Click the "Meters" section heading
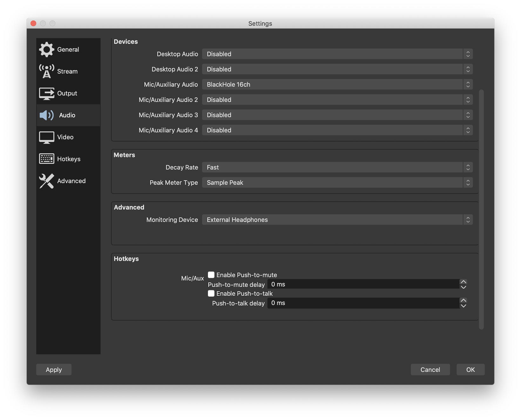 tap(124, 155)
